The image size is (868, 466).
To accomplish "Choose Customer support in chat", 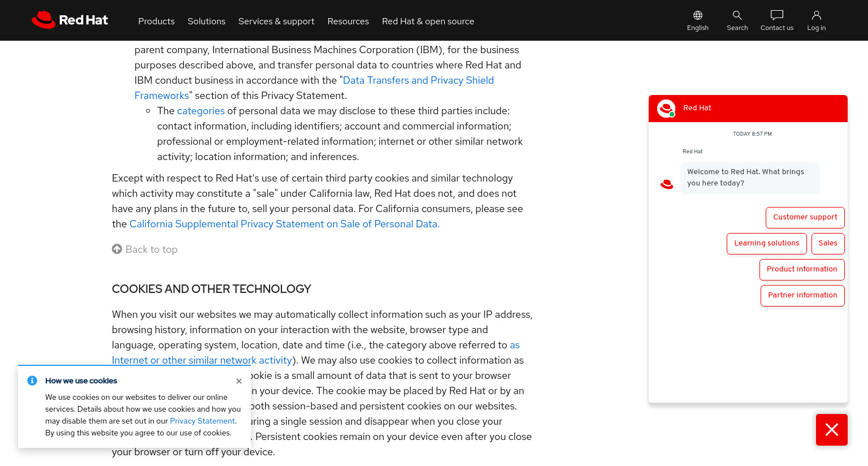I will pos(805,217).
